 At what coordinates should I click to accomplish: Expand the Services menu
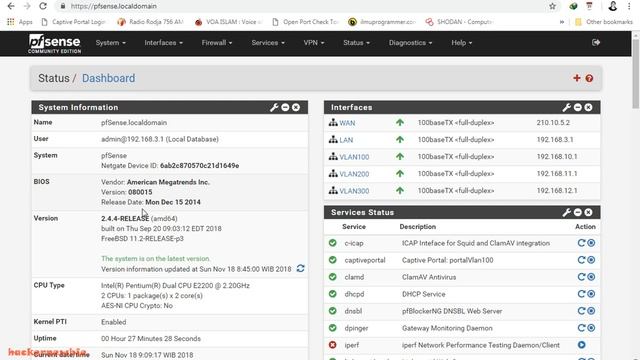tap(268, 43)
